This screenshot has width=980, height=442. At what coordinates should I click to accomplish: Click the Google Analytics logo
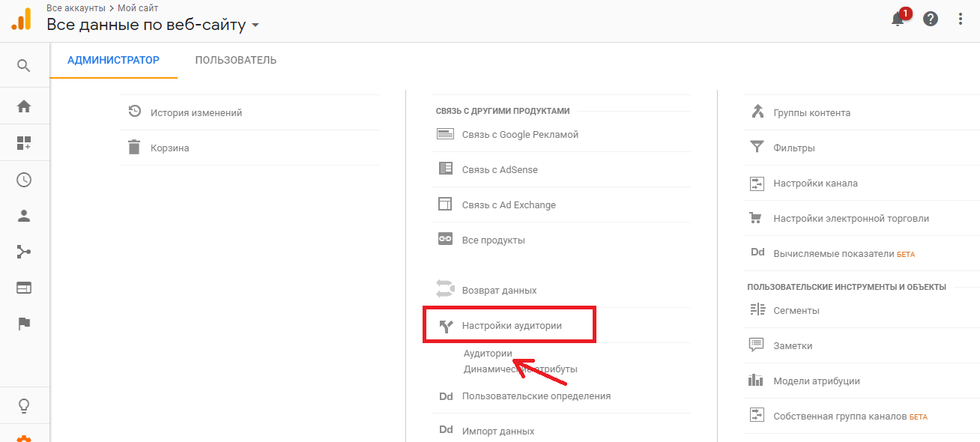20,19
